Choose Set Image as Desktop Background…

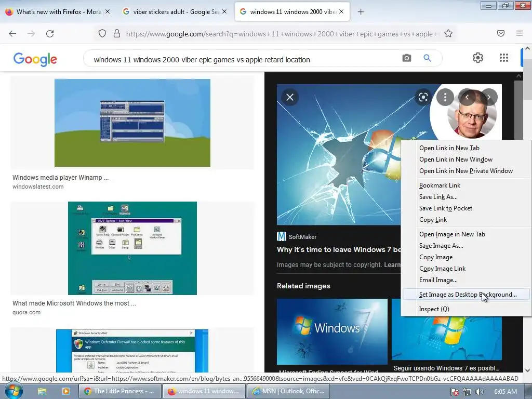click(466, 295)
